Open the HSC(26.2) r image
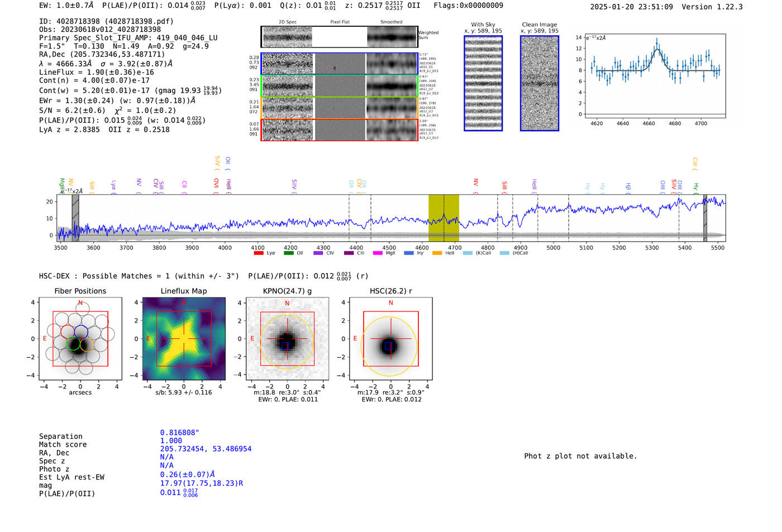This screenshot has height=532, width=782. [x=390, y=339]
